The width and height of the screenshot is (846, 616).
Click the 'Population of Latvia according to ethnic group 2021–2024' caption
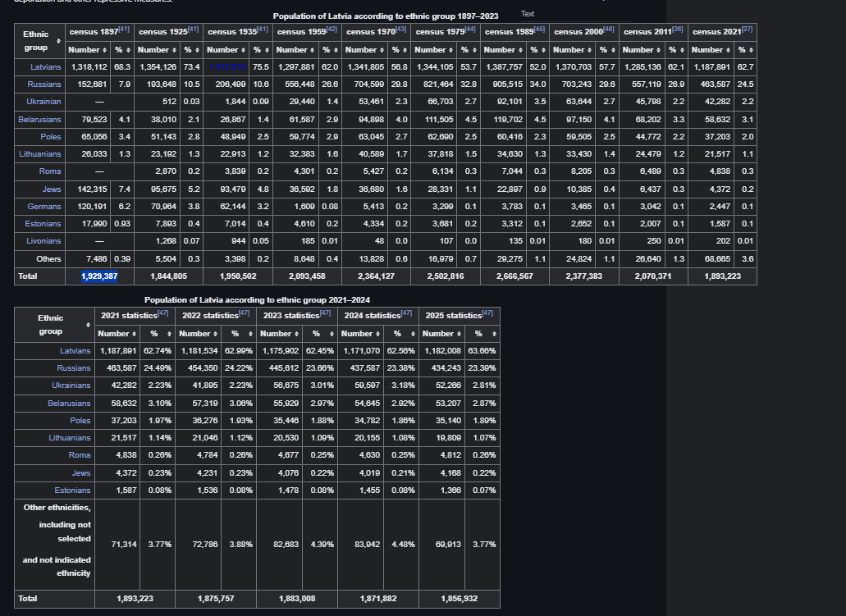[257, 300]
